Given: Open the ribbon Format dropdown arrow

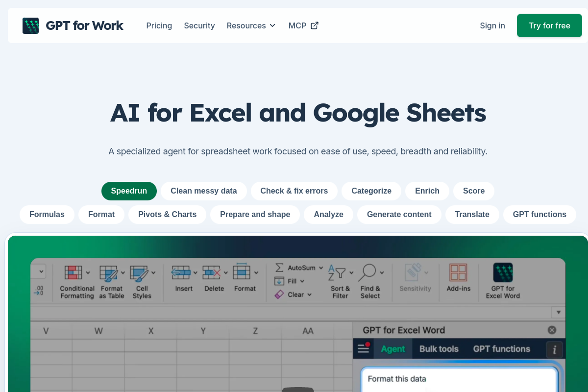Looking at the screenshot, I should (257, 272).
